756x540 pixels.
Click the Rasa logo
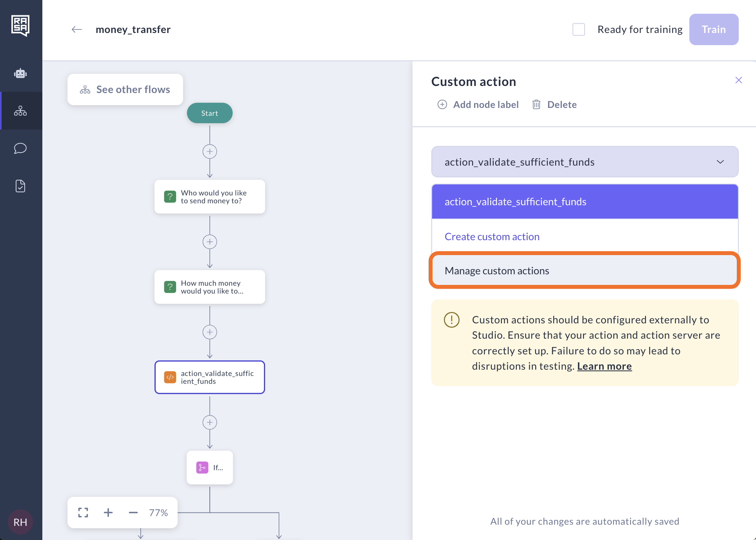[x=20, y=26]
